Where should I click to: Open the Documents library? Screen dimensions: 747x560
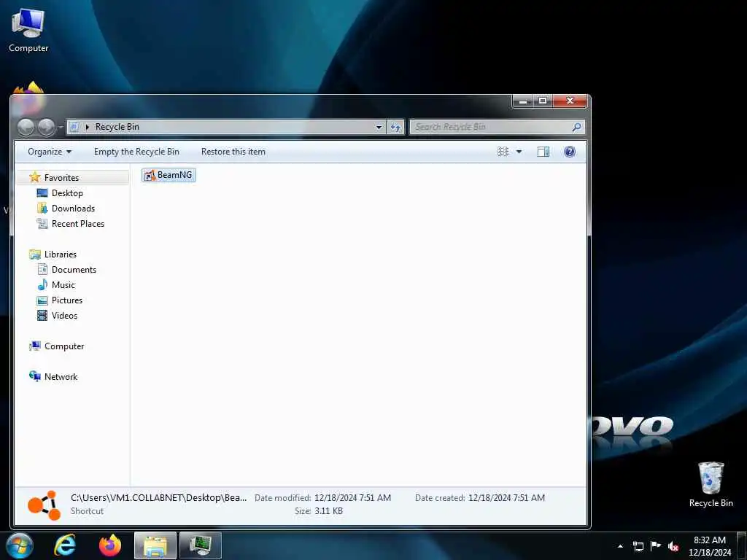74,270
